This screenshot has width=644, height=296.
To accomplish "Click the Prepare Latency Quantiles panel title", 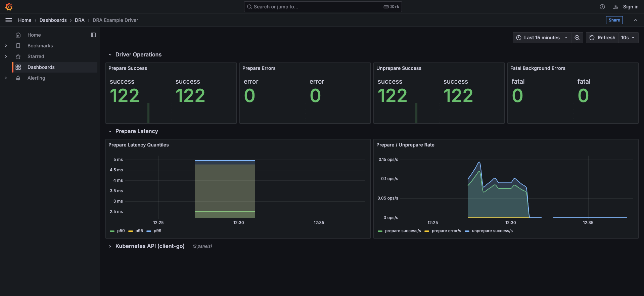I will click(x=138, y=145).
